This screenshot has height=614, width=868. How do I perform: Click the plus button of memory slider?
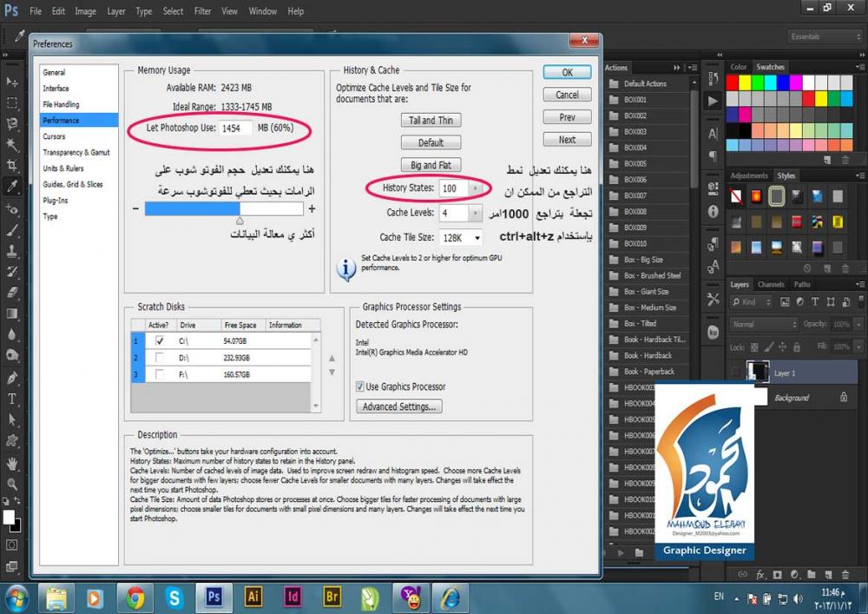point(312,208)
